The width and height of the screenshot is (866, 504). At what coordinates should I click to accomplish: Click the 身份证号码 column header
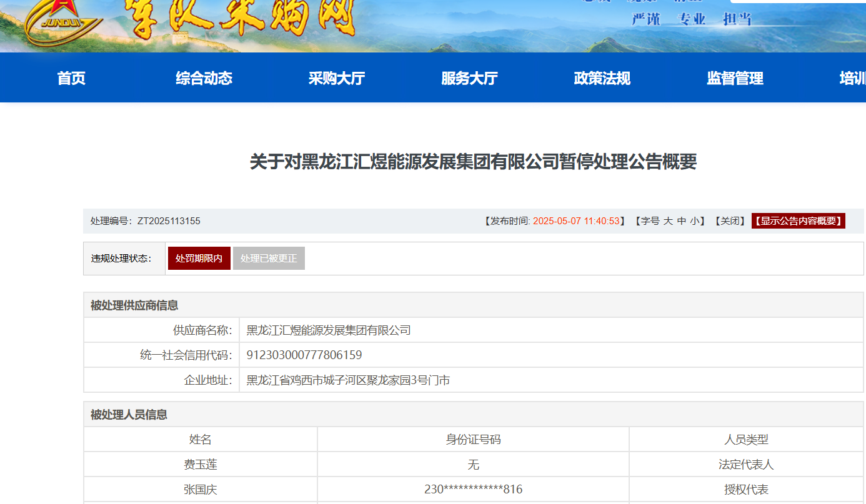[x=473, y=440]
